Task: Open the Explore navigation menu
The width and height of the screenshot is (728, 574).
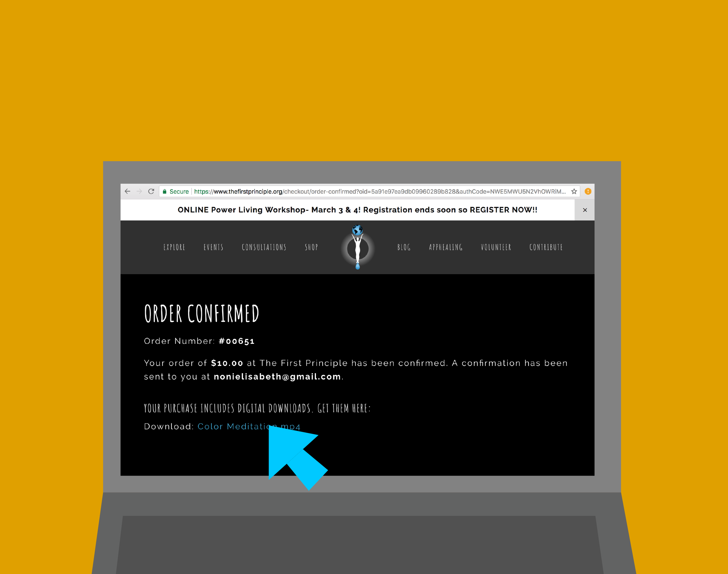Action: click(175, 247)
